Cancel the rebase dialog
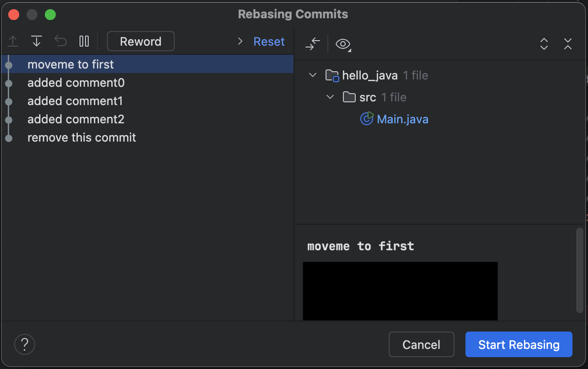Viewport: 588px width, 369px height. pos(421,344)
